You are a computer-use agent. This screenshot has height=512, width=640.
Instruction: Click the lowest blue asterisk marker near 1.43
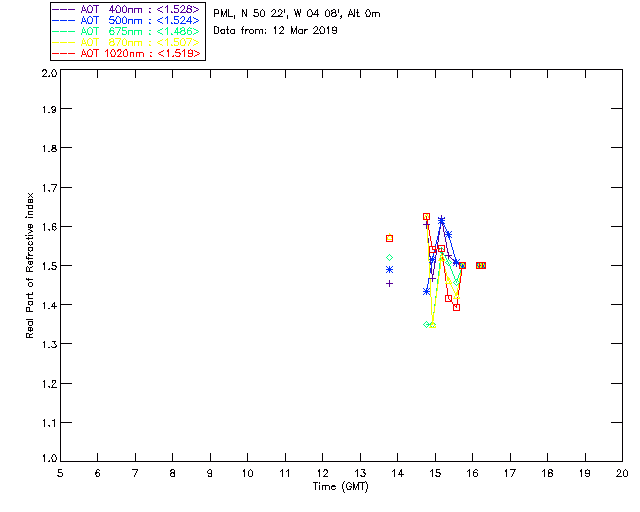[427, 292]
